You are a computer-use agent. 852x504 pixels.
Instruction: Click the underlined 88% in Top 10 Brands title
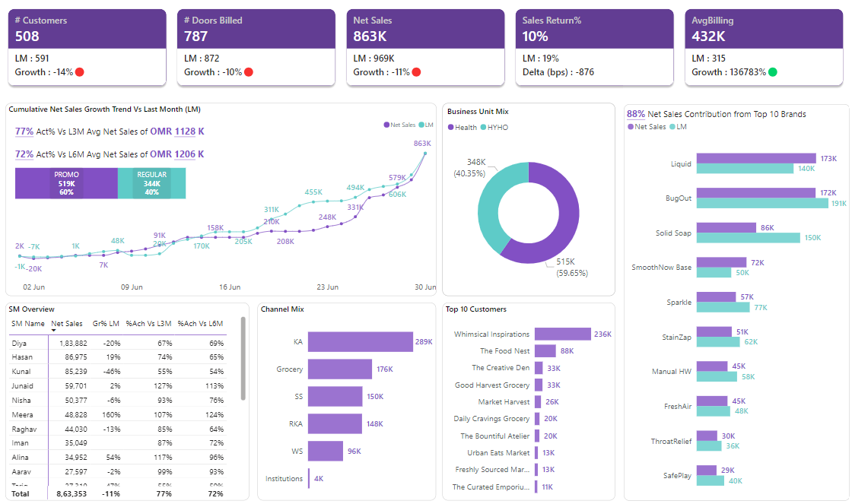click(x=636, y=114)
